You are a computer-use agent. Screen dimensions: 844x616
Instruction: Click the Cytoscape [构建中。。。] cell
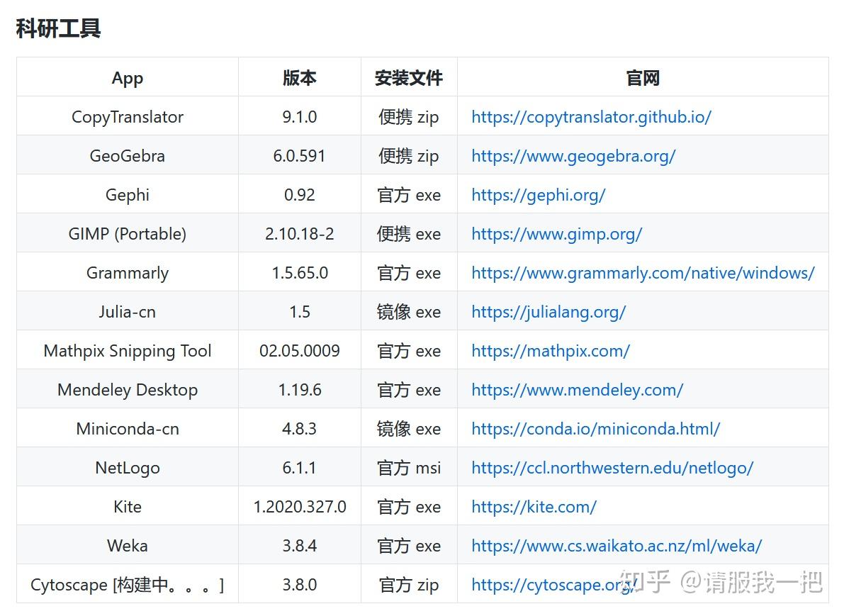click(128, 585)
